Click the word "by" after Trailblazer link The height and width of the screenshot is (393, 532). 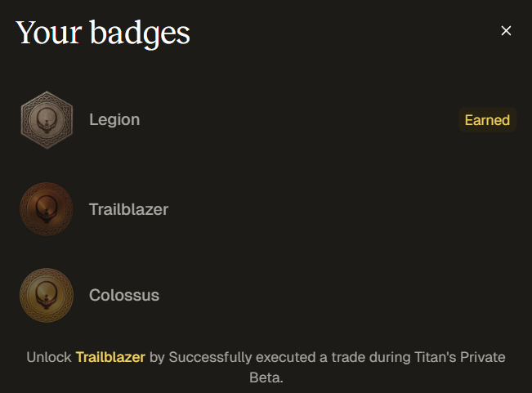[x=157, y=357]
